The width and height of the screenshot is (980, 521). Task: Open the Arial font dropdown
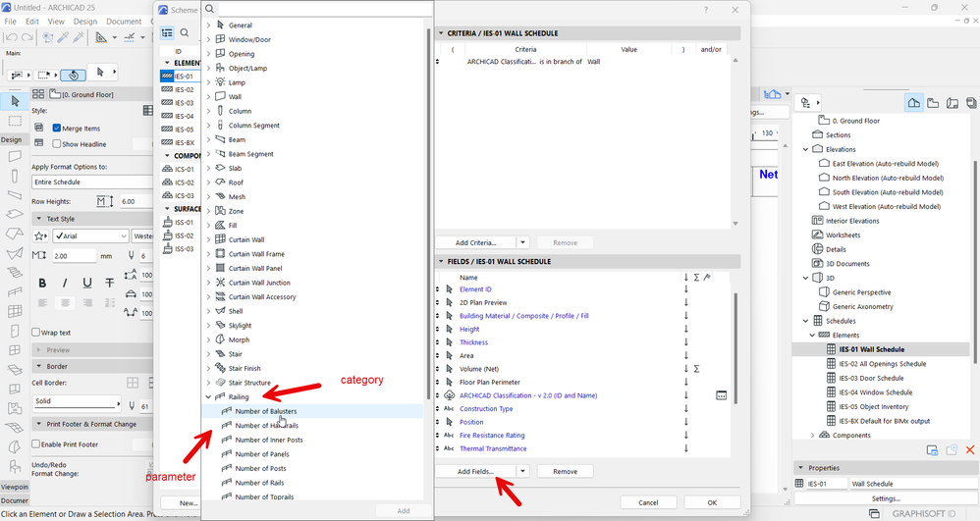[x=90, y=236]
